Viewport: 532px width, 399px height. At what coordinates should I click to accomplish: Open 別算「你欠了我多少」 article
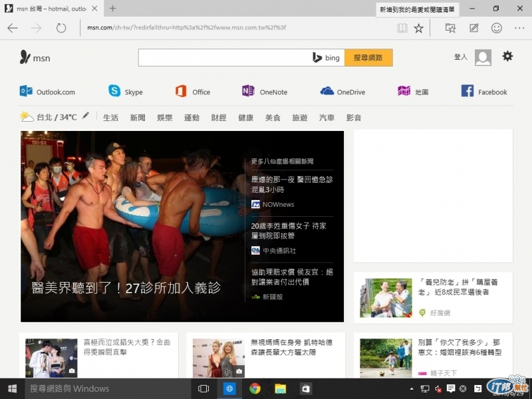click(460, 347)
